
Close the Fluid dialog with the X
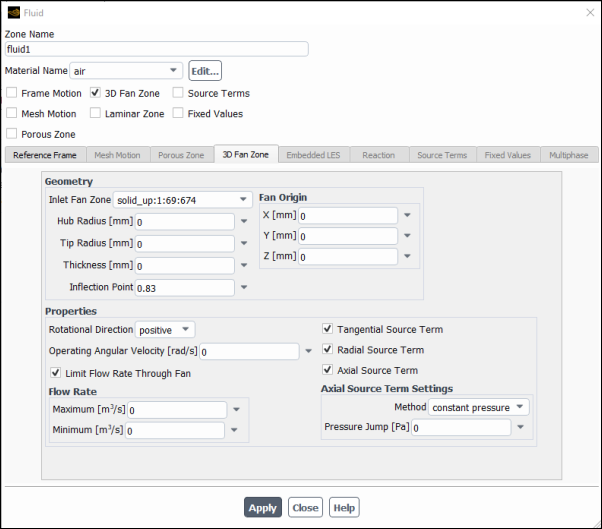coord(590,13)
